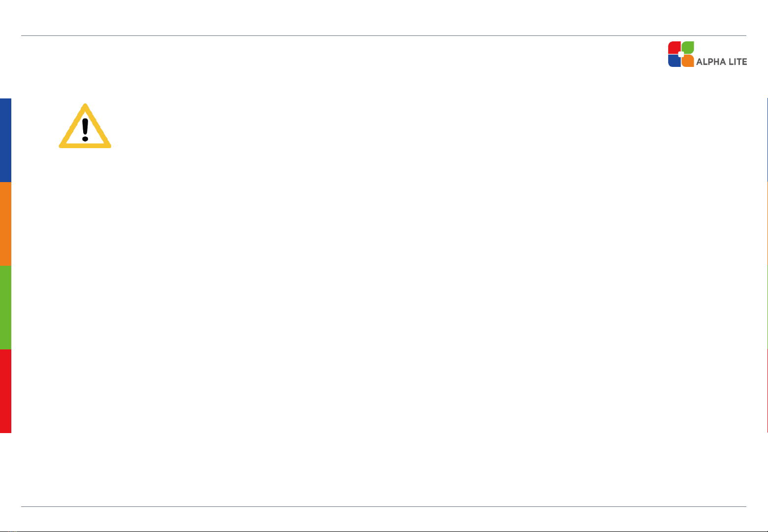Click the blue square of the logo
Image resolution: width=768 pixels, height=532 pixels.
pyautogui.click(x=674, y=61)
